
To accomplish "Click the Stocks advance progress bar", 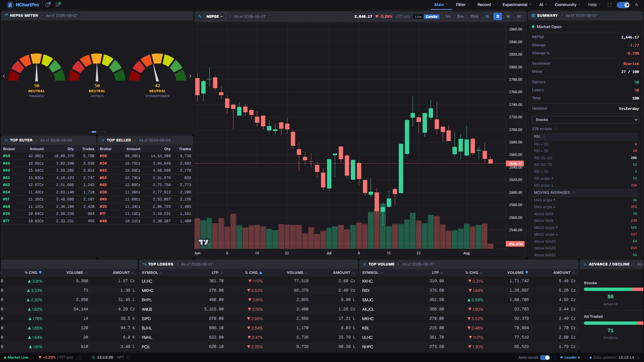I will (x=613, y=289).
